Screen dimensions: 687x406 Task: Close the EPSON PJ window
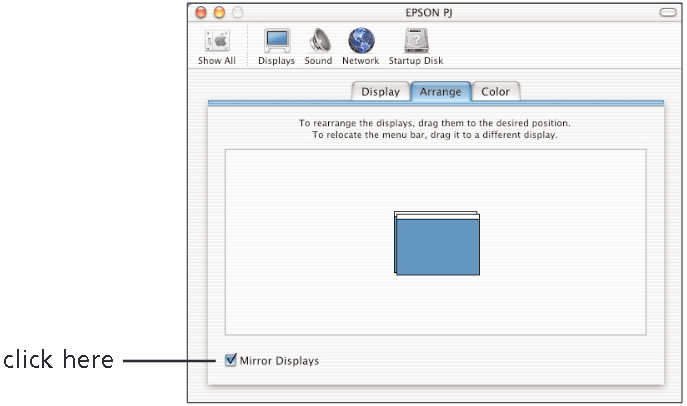pyautogui.click(x=201, y=12)
